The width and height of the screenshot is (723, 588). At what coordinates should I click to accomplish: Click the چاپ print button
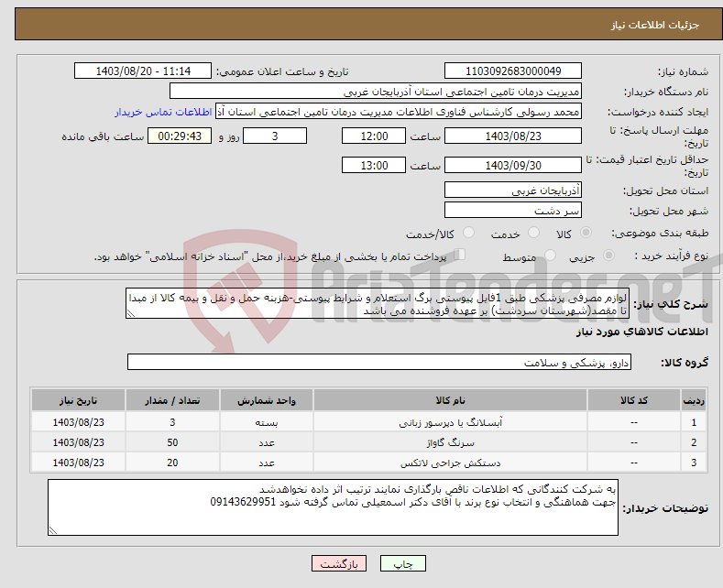402,563
